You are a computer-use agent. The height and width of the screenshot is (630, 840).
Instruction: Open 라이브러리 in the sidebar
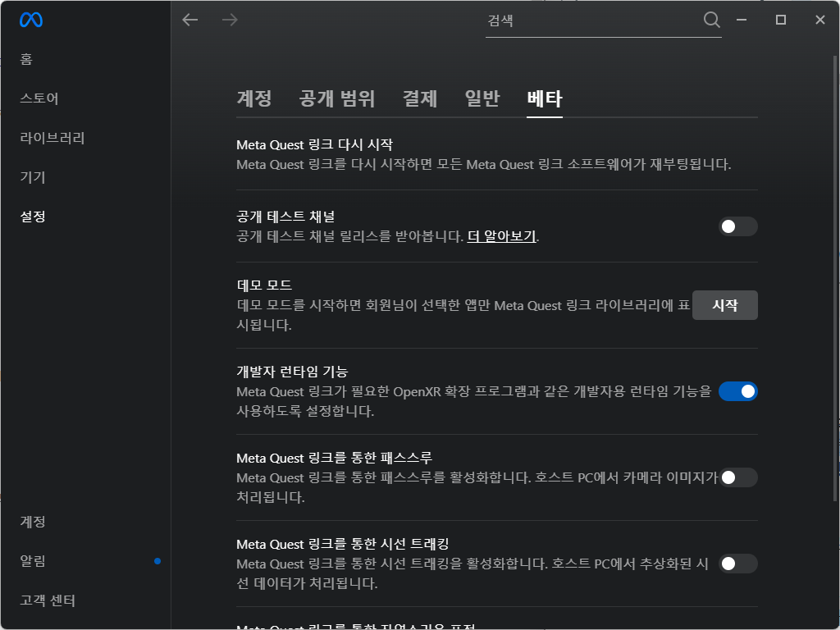[52, 138]
